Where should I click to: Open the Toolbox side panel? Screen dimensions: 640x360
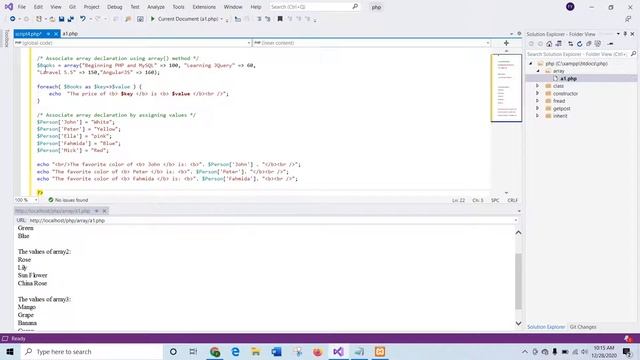click(6, 38)
